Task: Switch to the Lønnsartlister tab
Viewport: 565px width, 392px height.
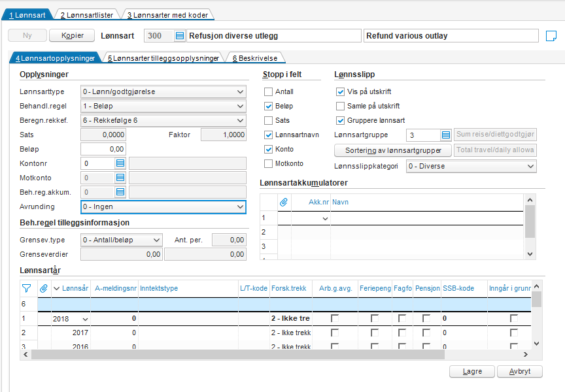Action: pos(87,15)
